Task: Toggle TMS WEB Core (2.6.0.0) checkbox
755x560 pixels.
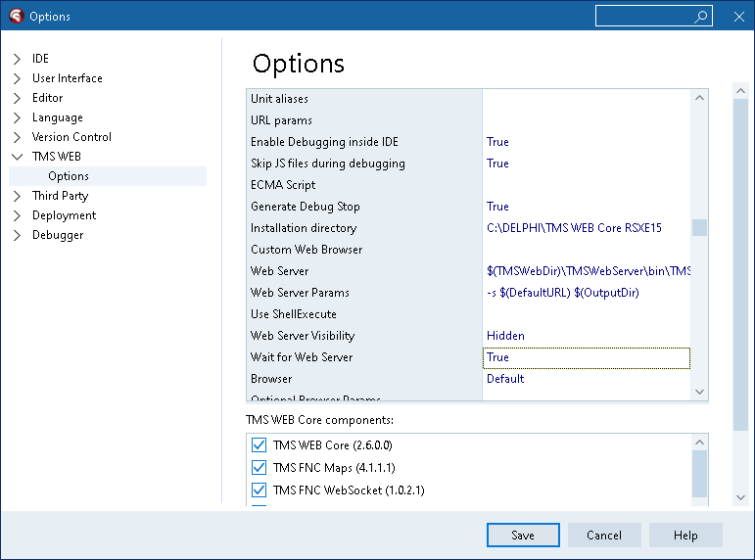Action: coord(260,444)
